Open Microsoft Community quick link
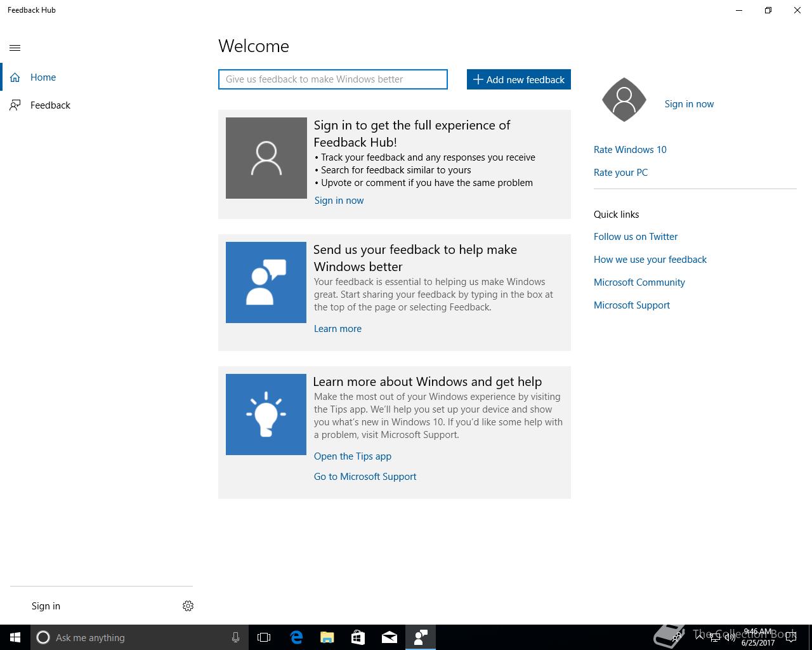Image resolution: width=812 pixels, height=650 pixels. 639,282
